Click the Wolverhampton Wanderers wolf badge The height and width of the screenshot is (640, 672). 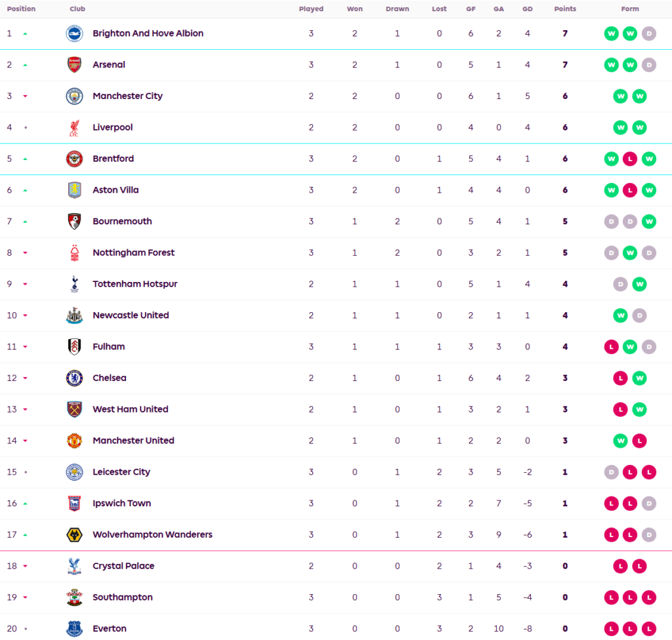click(74, 534)
